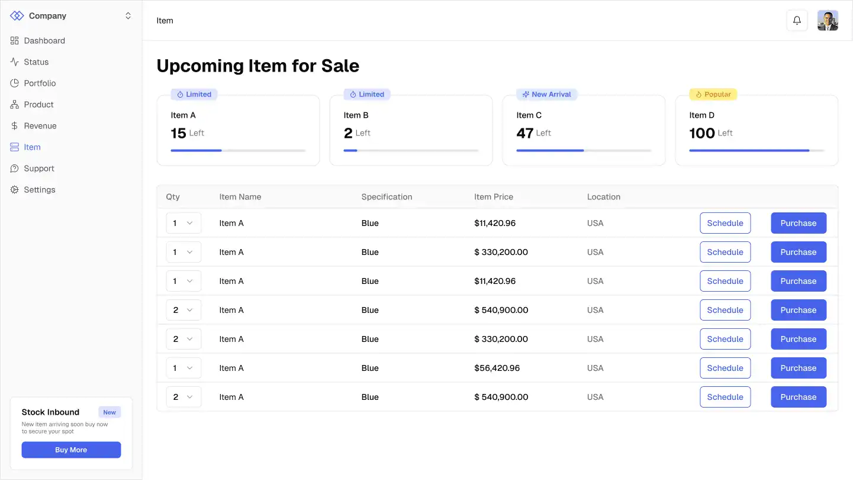Click Schedule for the first $330,200.00 row
This screenshot has width=853, height=504.
(725, 252)
